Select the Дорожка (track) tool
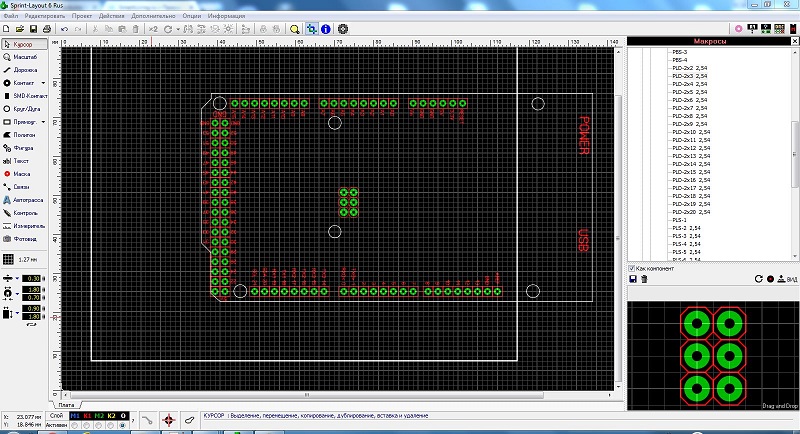Image resolution: width=800 pixels, height=434 pixels. (x=24, y=69)
